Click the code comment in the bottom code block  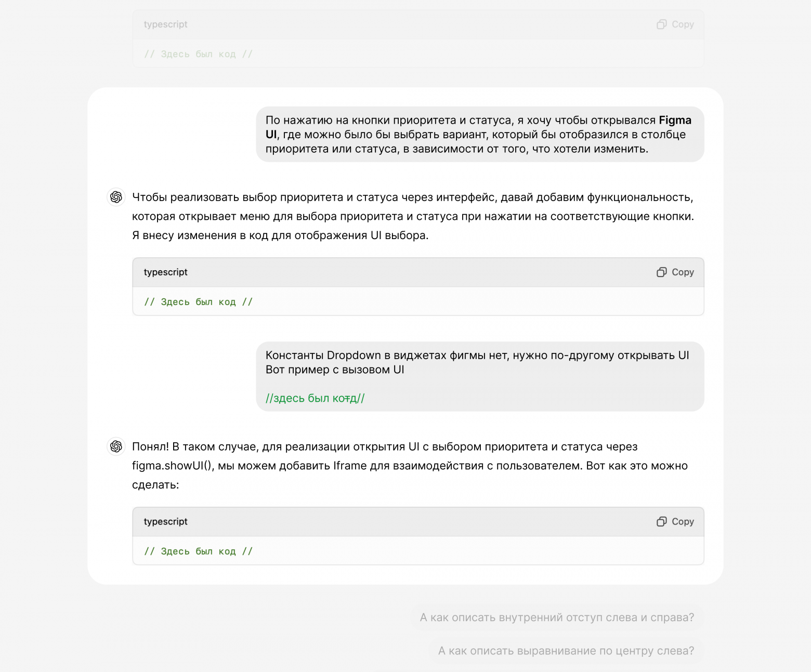pyautogui.click(x=198, y=551)
